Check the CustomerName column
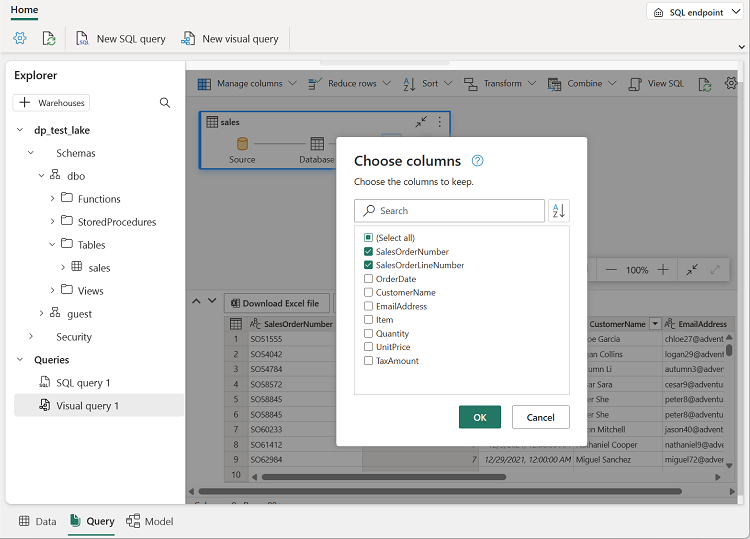 [368, 292]
